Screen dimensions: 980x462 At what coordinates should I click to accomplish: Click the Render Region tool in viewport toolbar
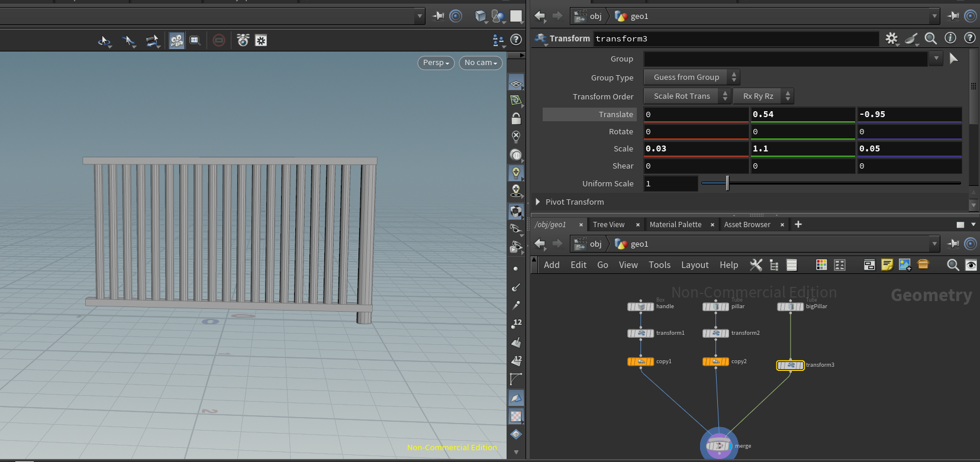tap(195, 40)
